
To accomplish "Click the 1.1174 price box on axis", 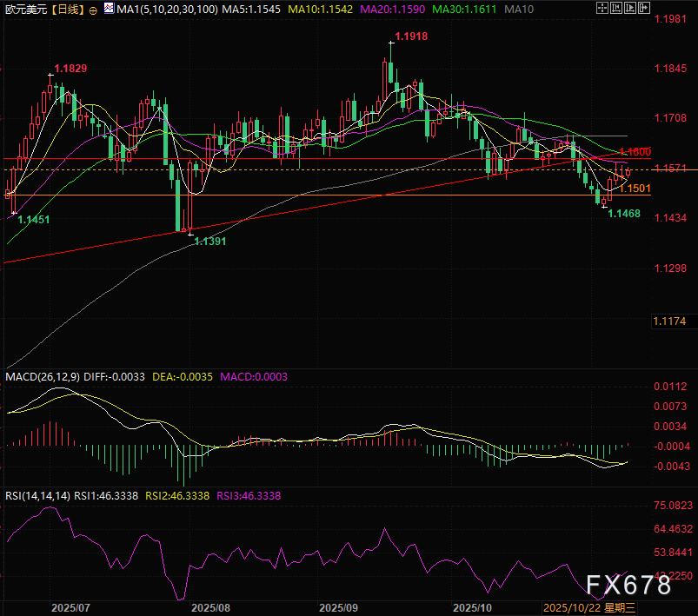I will (x=670, y=321).
